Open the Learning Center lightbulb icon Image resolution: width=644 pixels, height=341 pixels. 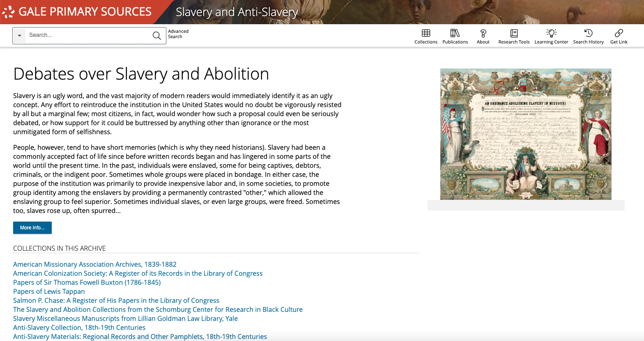[551, 33]
